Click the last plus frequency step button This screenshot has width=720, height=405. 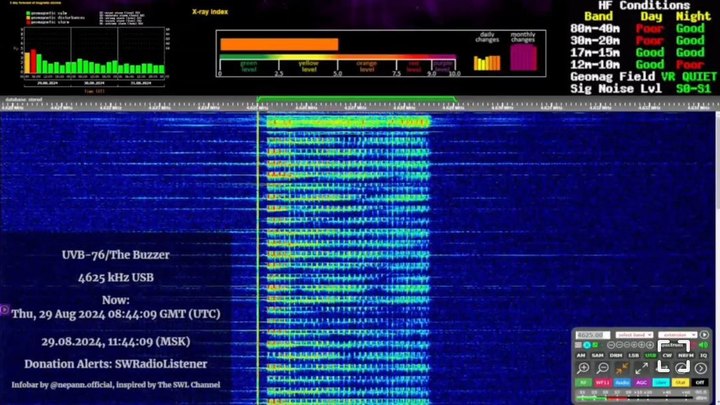coord(650,345)
